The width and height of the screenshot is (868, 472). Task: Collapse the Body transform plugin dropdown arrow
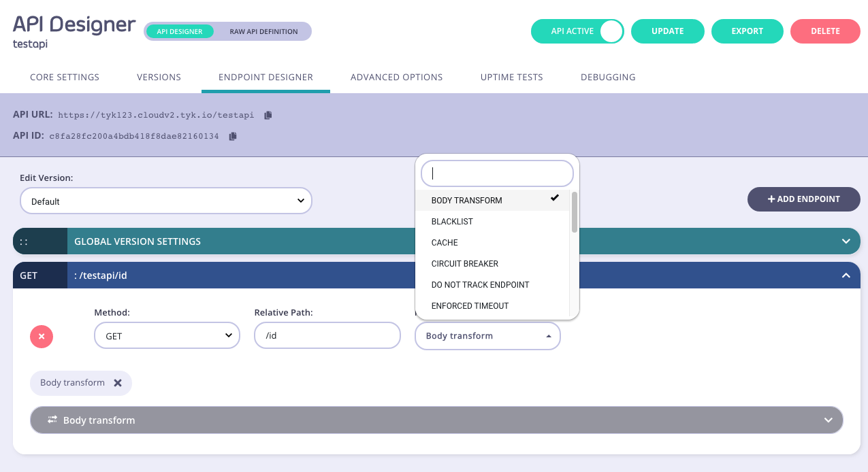[x=548, y=335]
